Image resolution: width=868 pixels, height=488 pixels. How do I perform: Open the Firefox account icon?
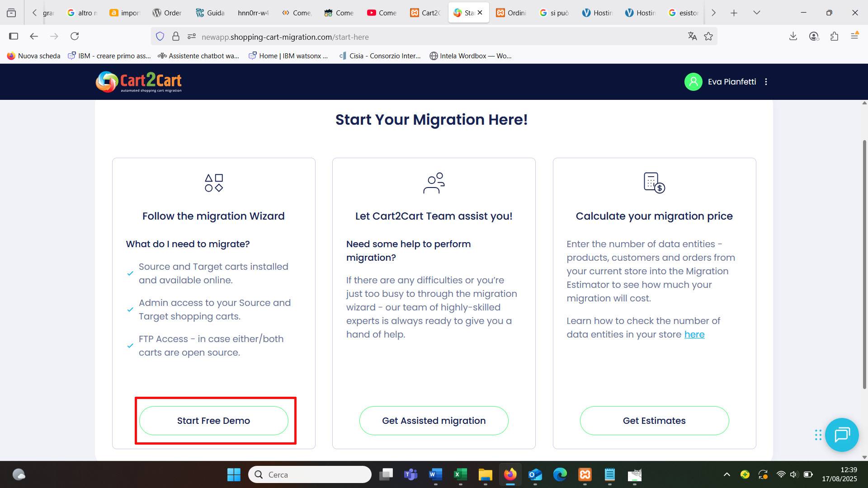[814, 36]
